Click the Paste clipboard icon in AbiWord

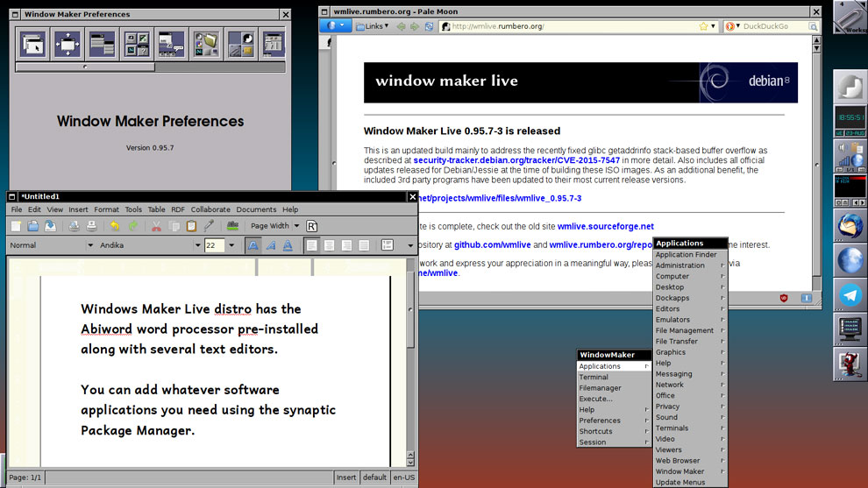[x=191, y=226]
